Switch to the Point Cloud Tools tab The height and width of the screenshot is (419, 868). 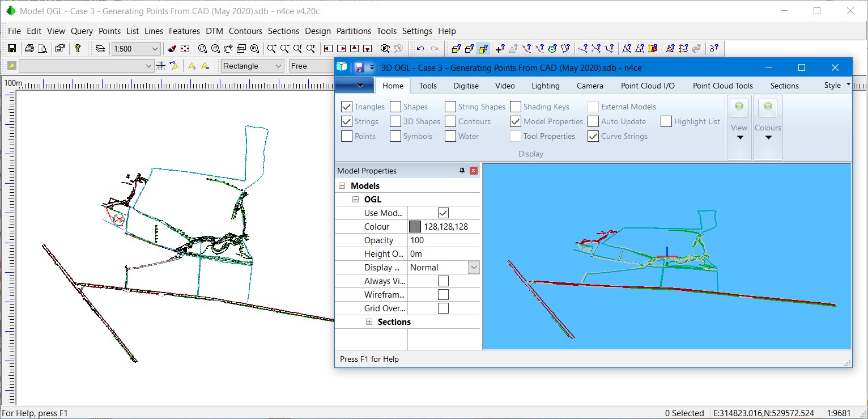tap(722, 86)
